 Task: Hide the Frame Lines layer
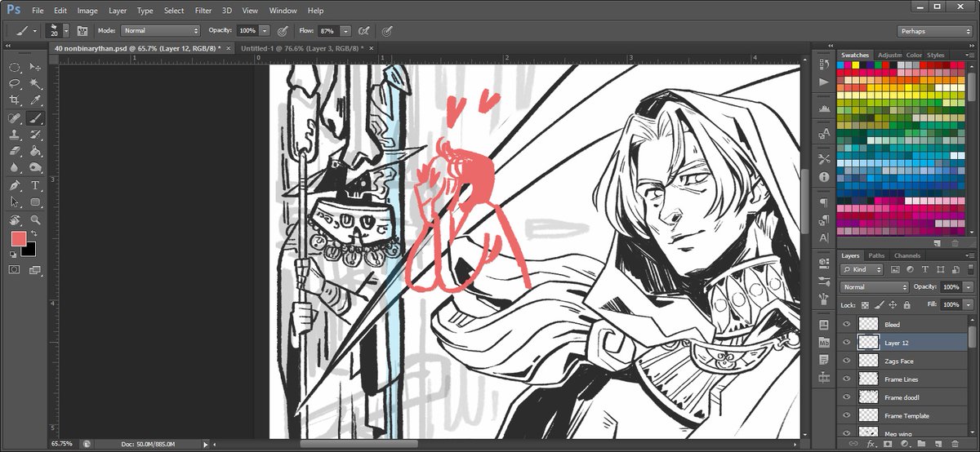coord(847,379)
